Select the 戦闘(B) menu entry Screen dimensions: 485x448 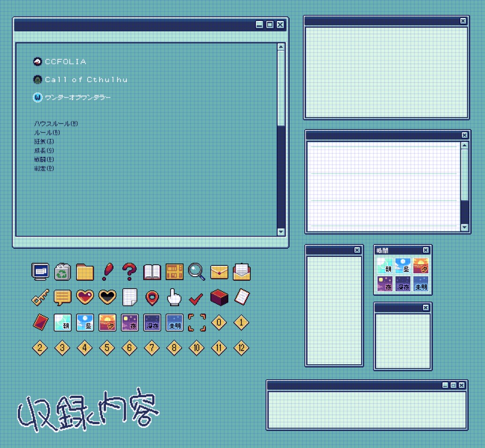click(x=44, y=159)
